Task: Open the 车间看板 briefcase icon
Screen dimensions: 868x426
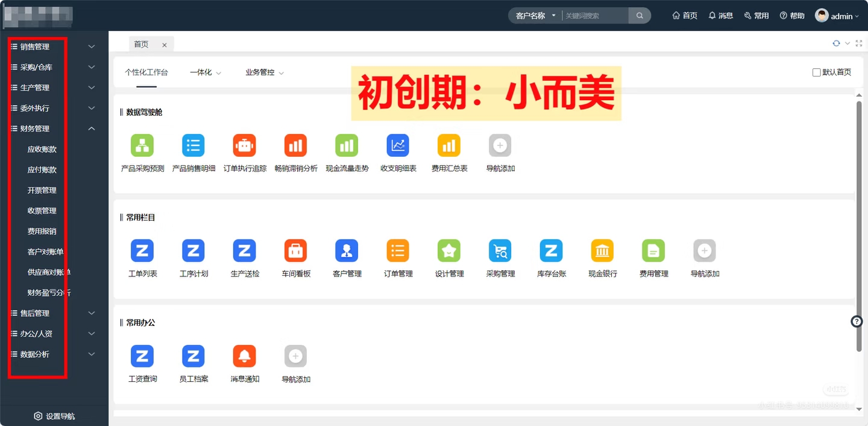Action: tap(295, 250)
